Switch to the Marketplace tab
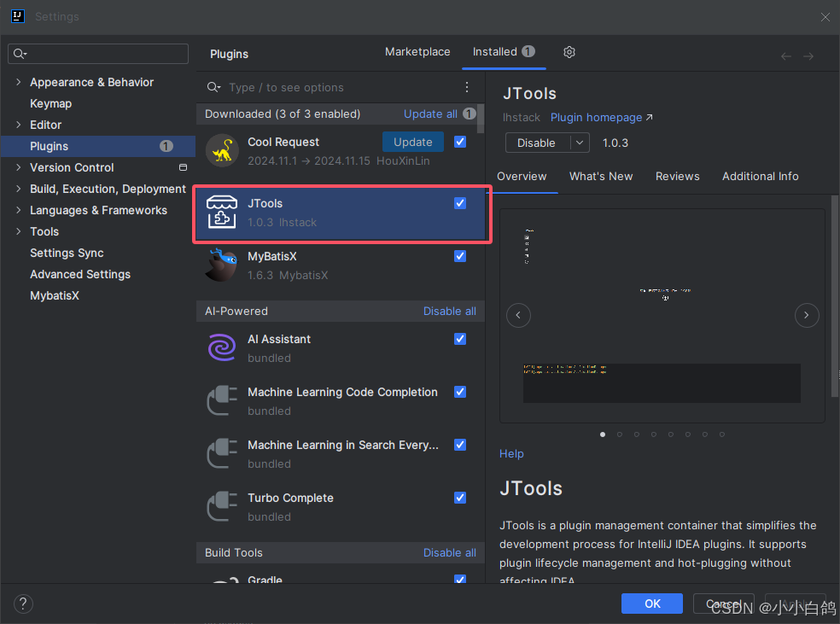Screen dimensions: 840x624 point(417,52)
